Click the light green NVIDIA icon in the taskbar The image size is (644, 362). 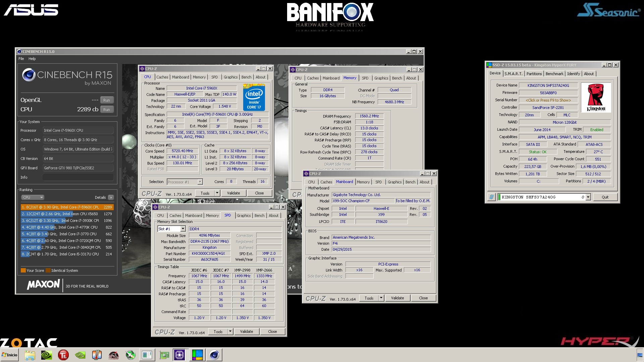(x=80, y=355)
